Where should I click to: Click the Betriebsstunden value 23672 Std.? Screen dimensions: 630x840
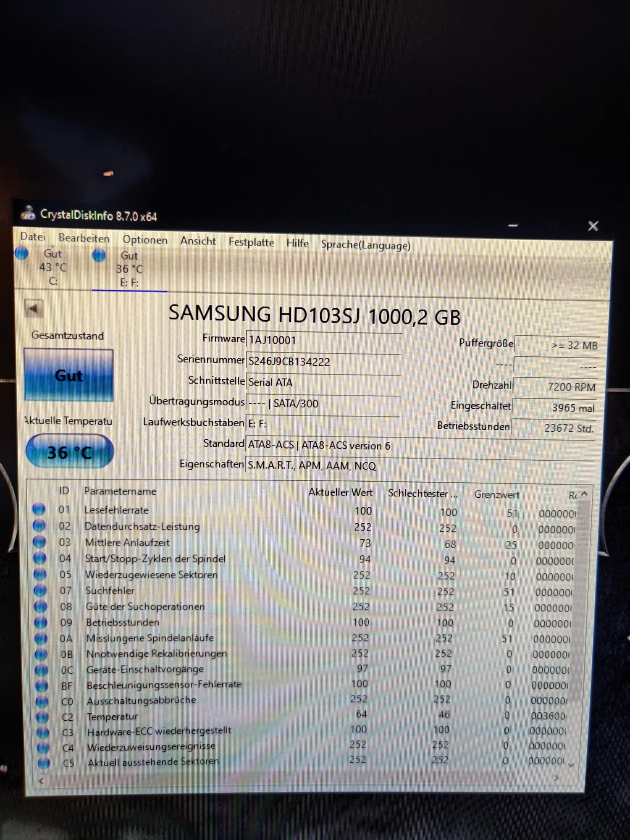pos(554,428)
